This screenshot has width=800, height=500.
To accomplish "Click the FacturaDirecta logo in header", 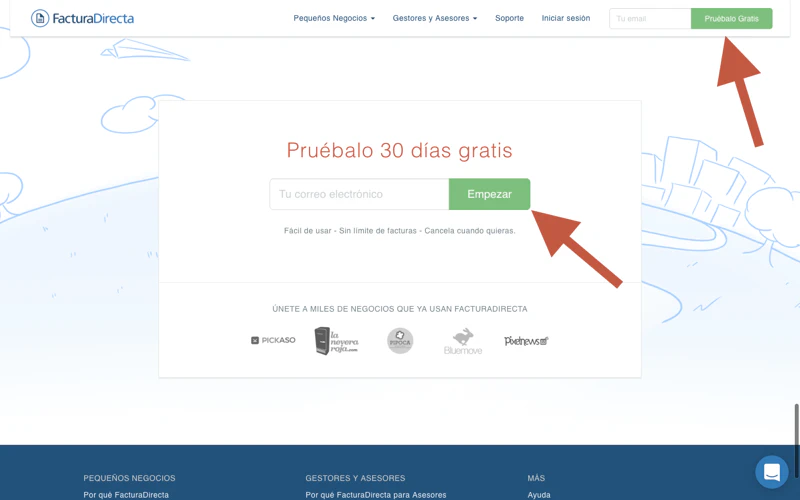I will [82, 18].
